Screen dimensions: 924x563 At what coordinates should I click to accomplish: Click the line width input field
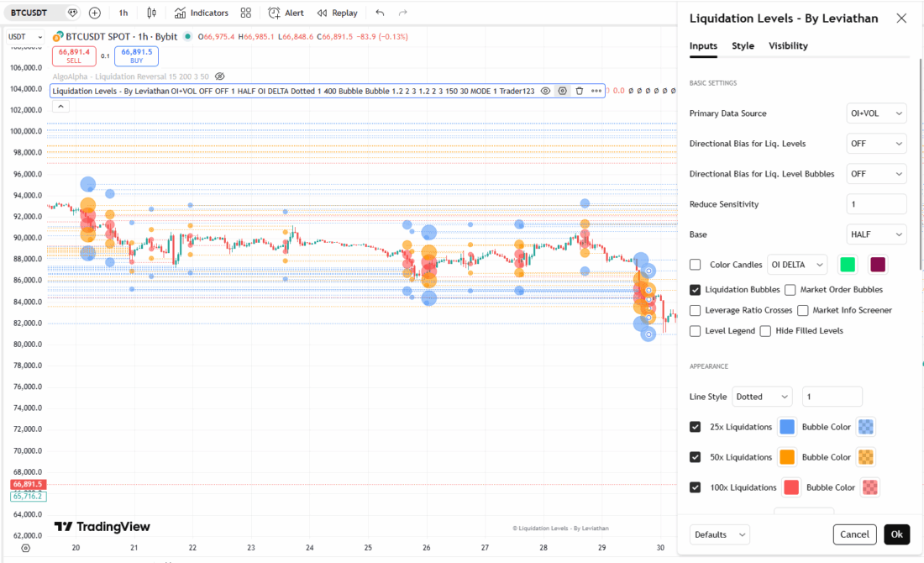[832, 397]
